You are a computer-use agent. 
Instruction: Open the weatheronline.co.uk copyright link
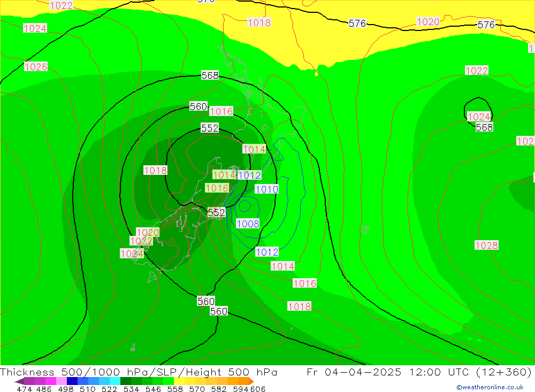pos(490,387)
